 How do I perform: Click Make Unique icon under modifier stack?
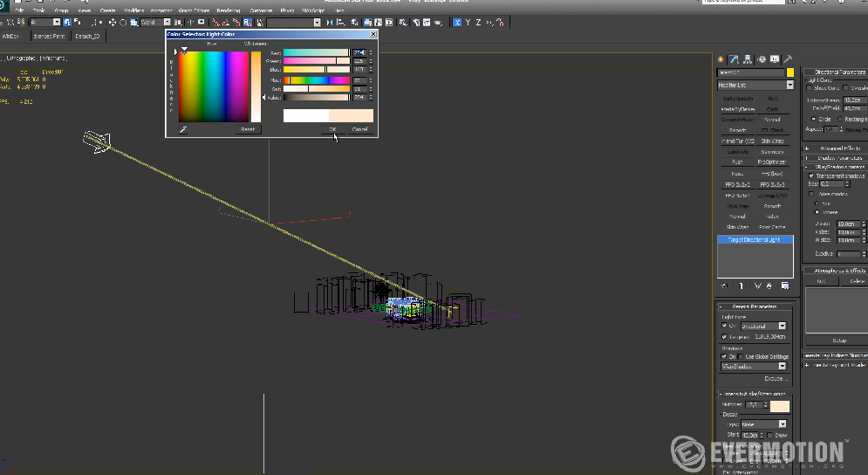(757, 286)
